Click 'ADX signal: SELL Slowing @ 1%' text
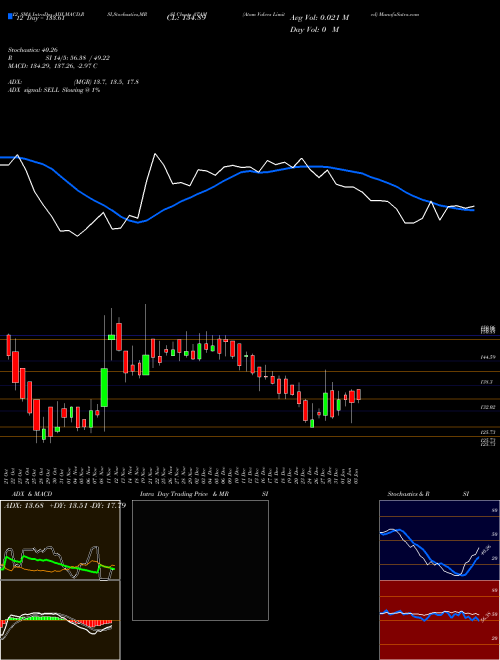Viewport: 500px width, 660px height. pos(54,90)
